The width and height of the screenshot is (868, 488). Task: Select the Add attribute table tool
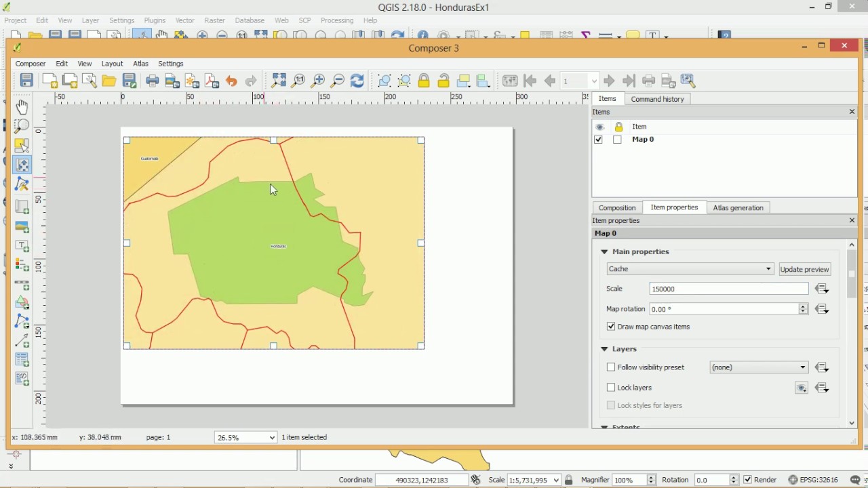click(22, 359)
